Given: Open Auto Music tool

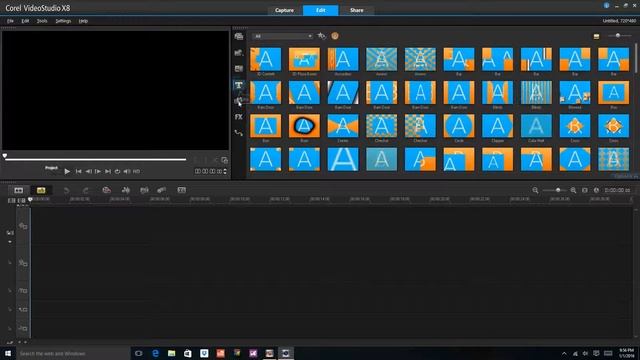Looking at the screenshot, I should (144, 190).
